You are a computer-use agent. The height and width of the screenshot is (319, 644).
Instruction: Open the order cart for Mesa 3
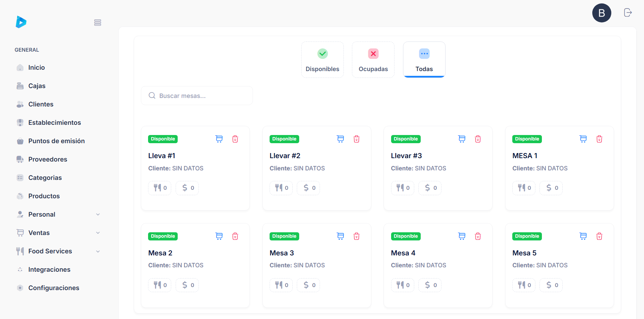click(x=340, y=236)
